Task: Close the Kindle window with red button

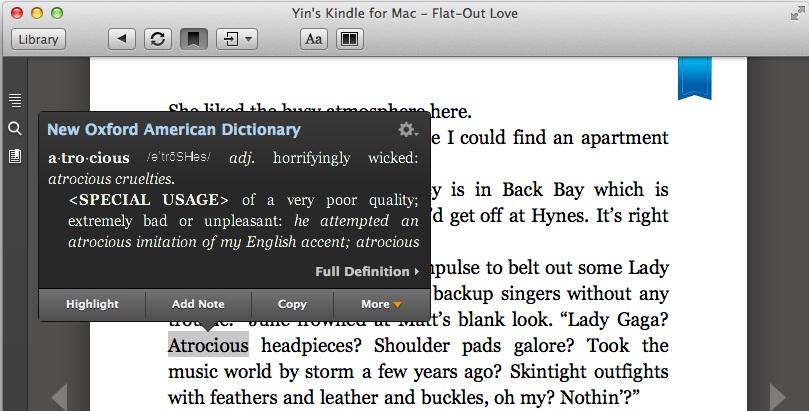Action: click(x=17, y=13)
